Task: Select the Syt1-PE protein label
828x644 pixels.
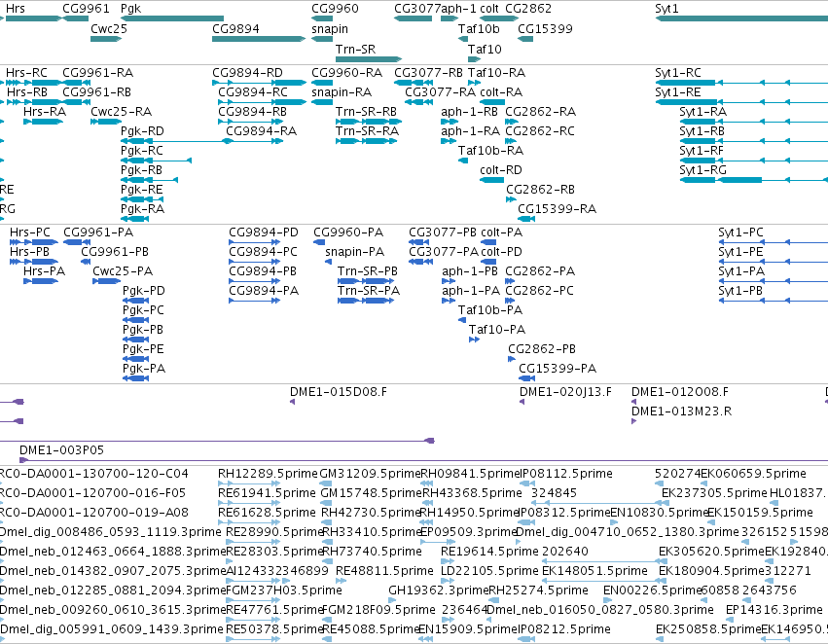Action: (740, 252)
